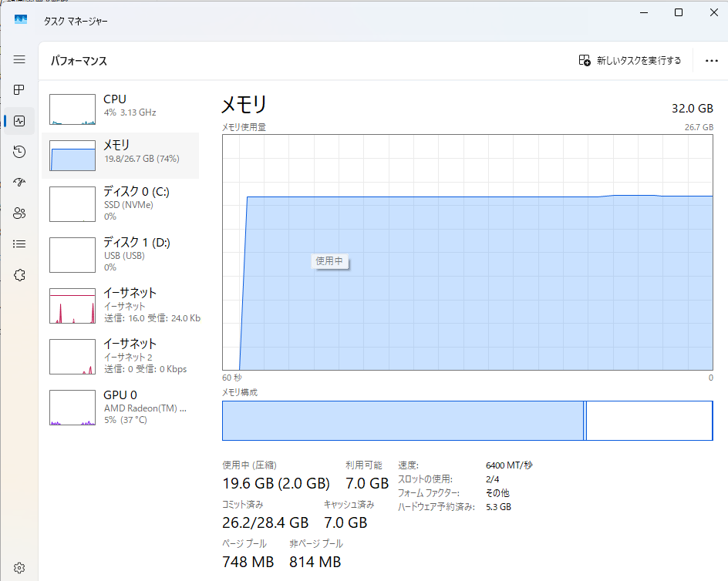728x581 pixels.
Task: Click the 26.2/28.4 GB committed value
Action: point(265,522)
